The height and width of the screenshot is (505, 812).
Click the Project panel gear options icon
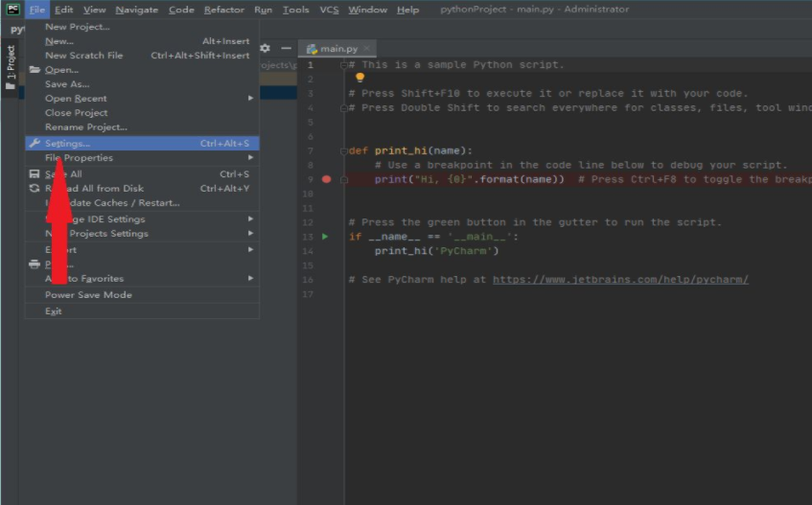[x=266, y=48]
